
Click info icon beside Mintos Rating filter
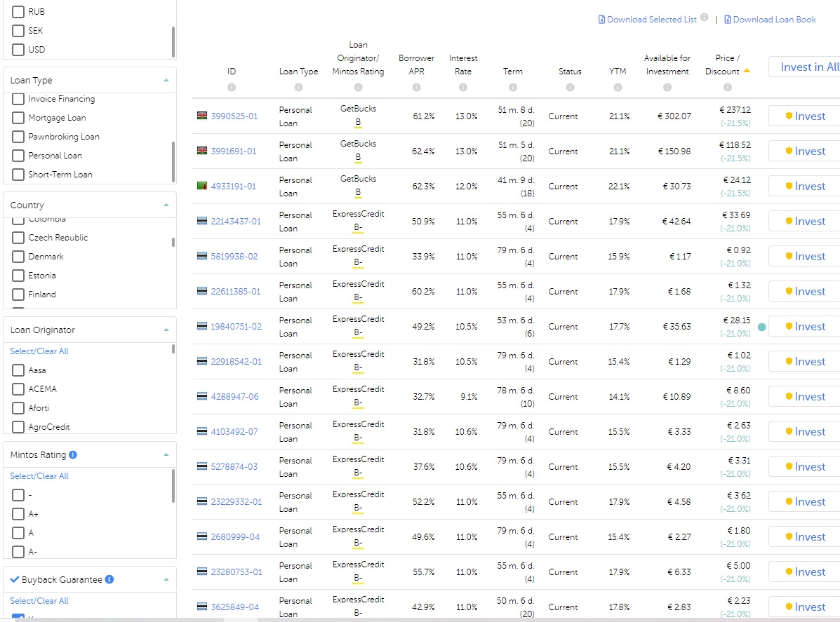pos(73,454)
